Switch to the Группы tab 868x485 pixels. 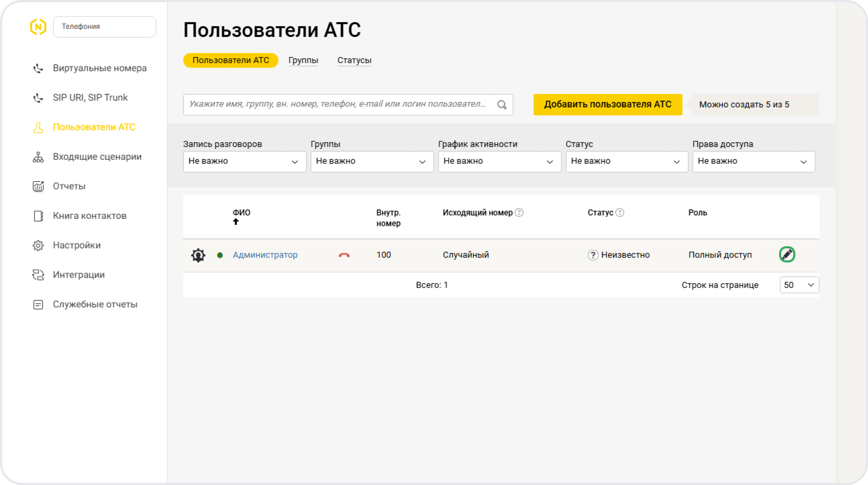pyautogui.click(x=303, y=60)
